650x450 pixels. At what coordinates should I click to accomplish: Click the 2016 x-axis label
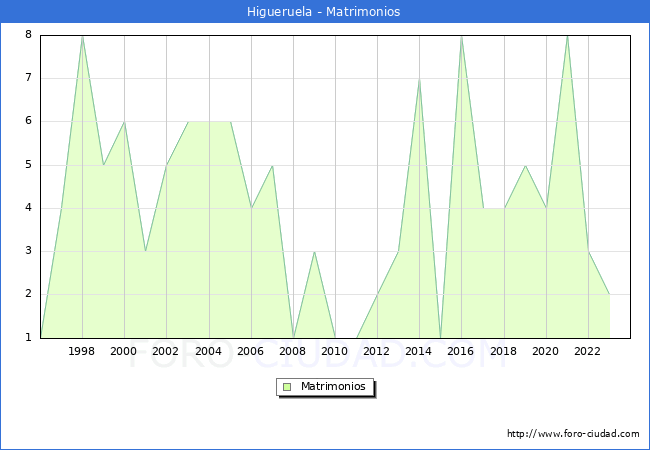tap(461, 351)
